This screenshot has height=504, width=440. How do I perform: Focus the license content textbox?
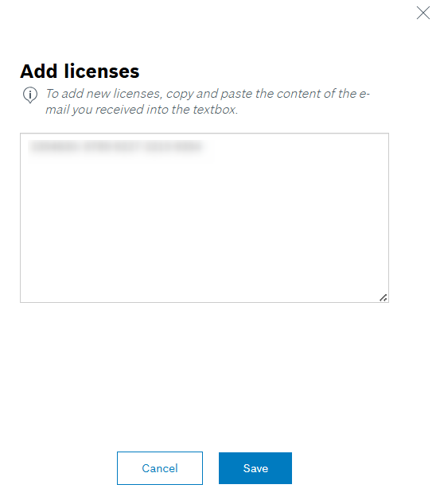(x=204, y=218)
